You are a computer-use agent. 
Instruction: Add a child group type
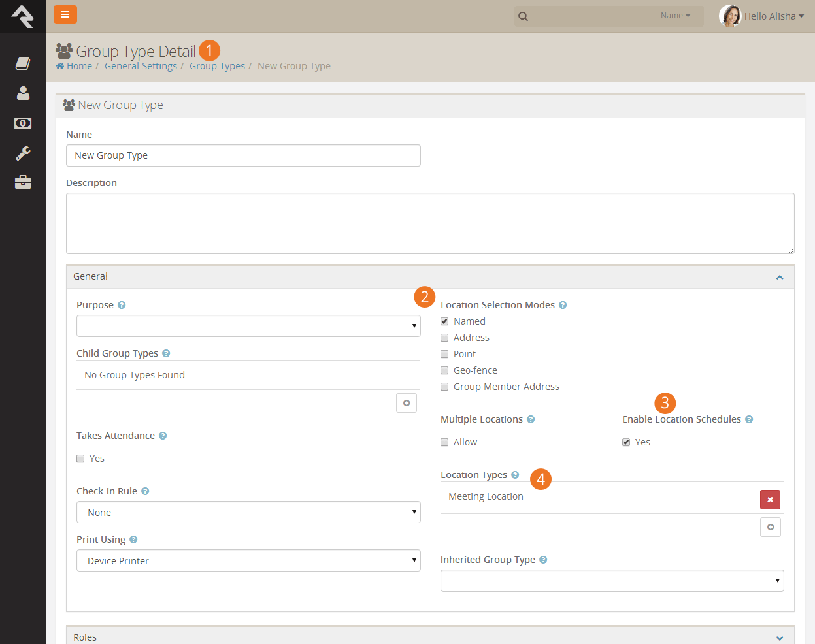tap(407, 403)
